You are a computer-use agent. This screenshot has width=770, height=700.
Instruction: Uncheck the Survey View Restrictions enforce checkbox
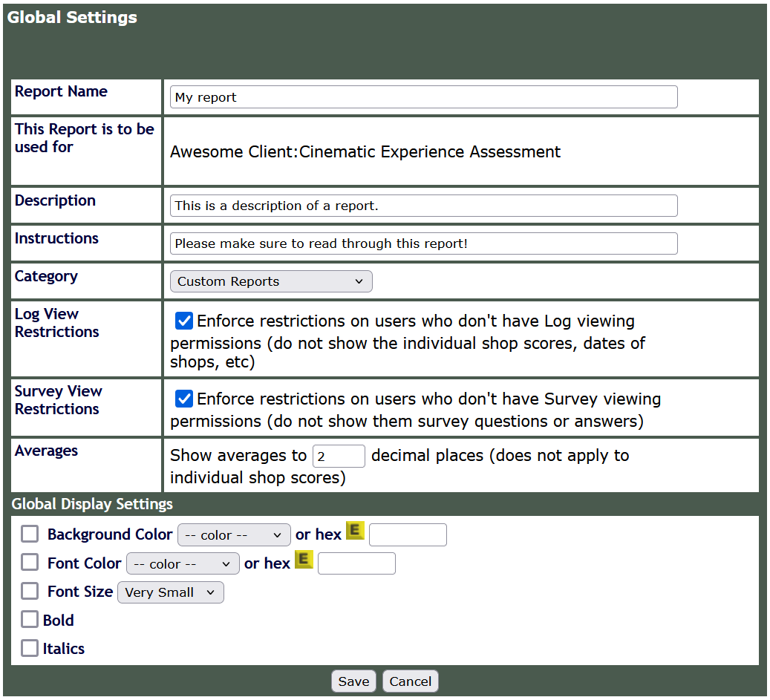coord(184,399)
